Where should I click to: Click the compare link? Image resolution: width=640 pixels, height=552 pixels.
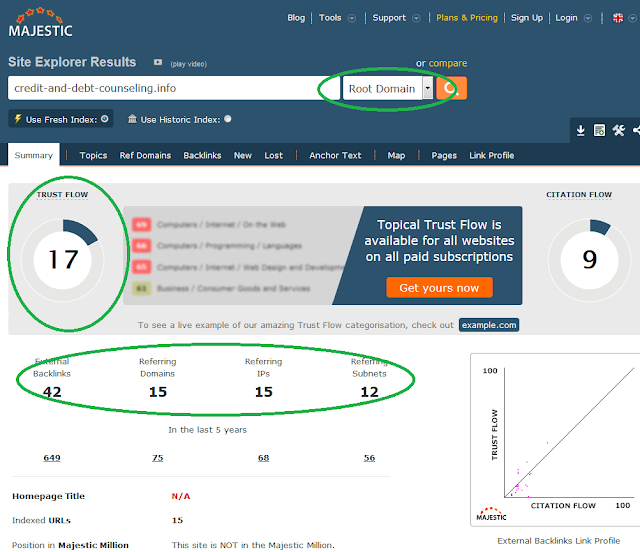coord(448,63)
